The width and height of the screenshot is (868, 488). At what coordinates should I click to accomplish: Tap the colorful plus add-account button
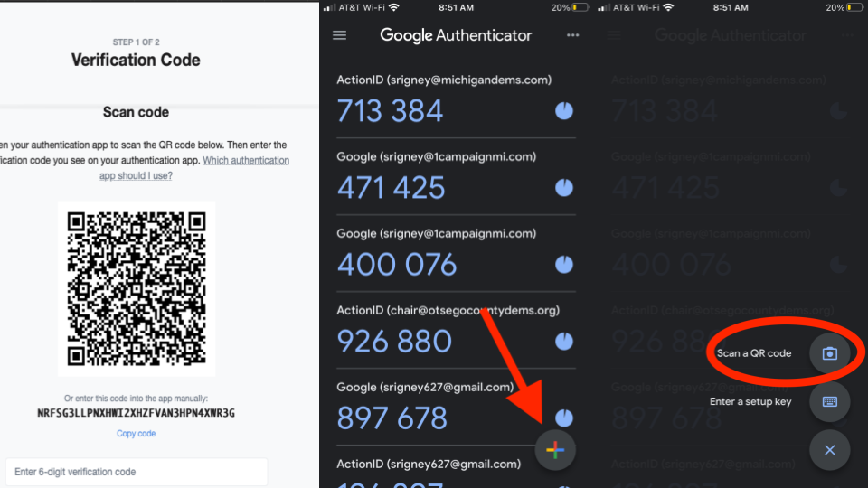coord(554,450)
